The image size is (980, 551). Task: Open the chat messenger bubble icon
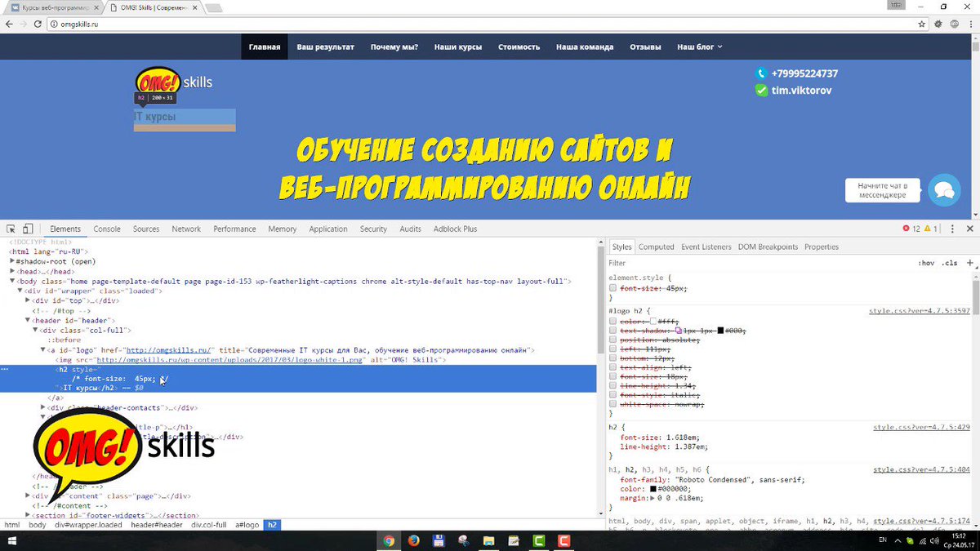pos(944,190)
